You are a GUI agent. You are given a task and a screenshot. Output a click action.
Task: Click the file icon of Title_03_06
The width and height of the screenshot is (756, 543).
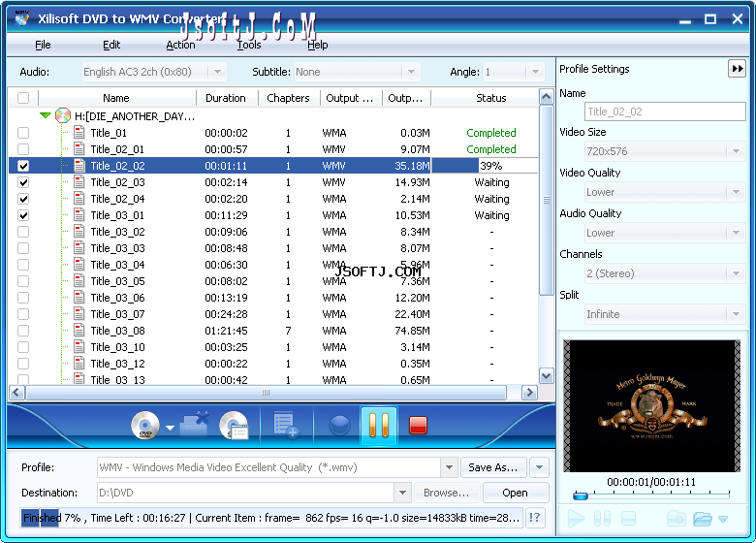pyautogui.click(x=79, y=298)
